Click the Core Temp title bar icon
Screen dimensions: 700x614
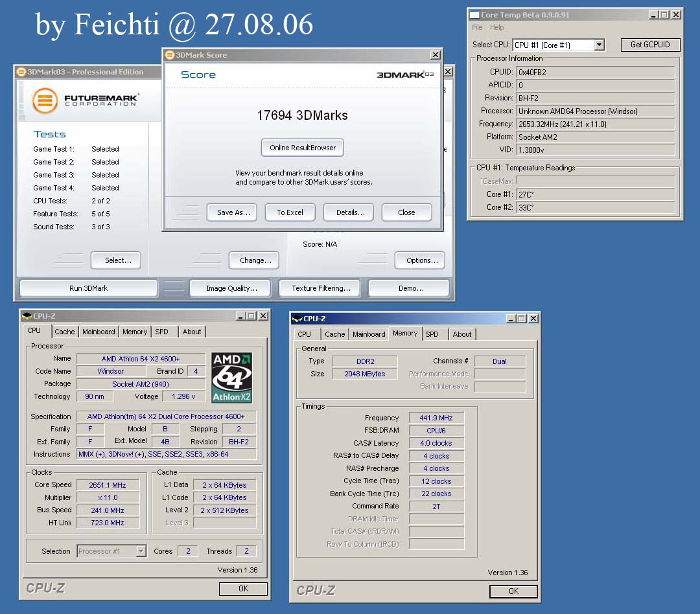tap(474, 15)
